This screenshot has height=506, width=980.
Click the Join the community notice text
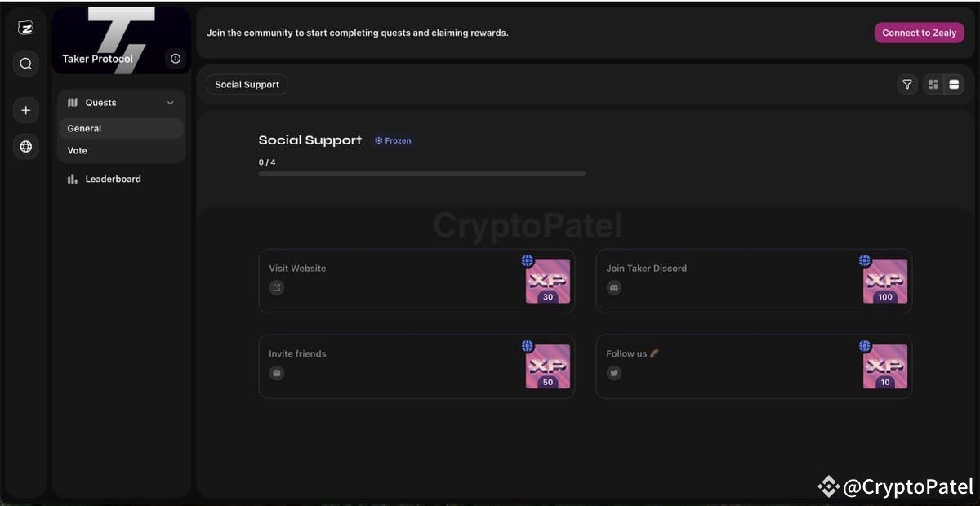[x=358, y=33]
